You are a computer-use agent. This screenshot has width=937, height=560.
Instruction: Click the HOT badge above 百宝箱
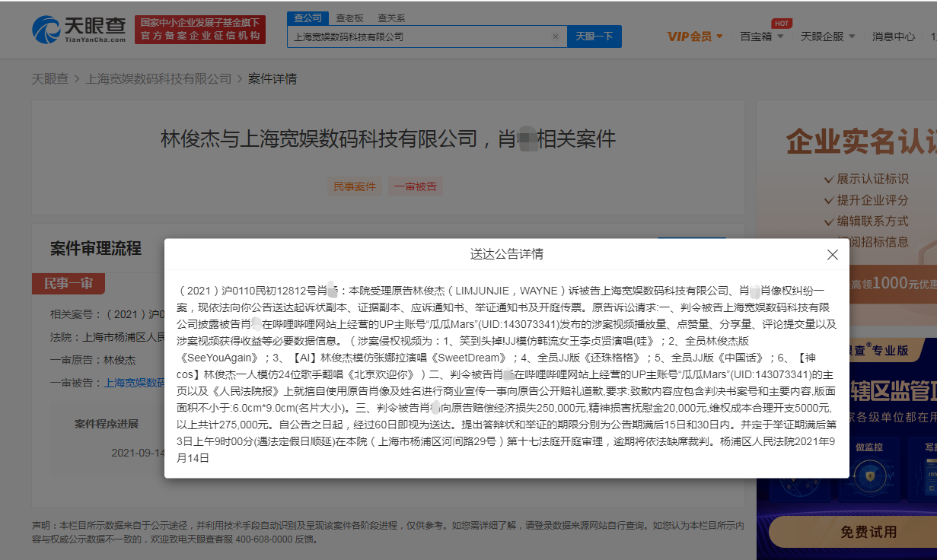coord(782,23)
